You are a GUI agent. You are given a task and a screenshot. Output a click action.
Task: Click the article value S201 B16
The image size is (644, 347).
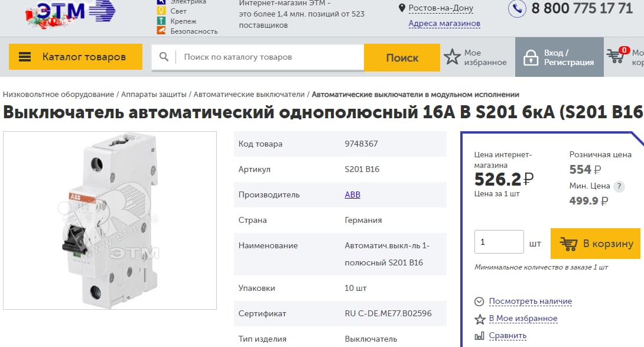point(362,170)
